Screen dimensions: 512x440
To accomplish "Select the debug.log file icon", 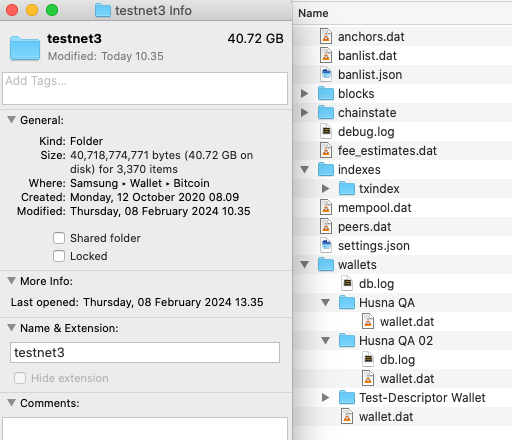I will click(x=326, y=131).
